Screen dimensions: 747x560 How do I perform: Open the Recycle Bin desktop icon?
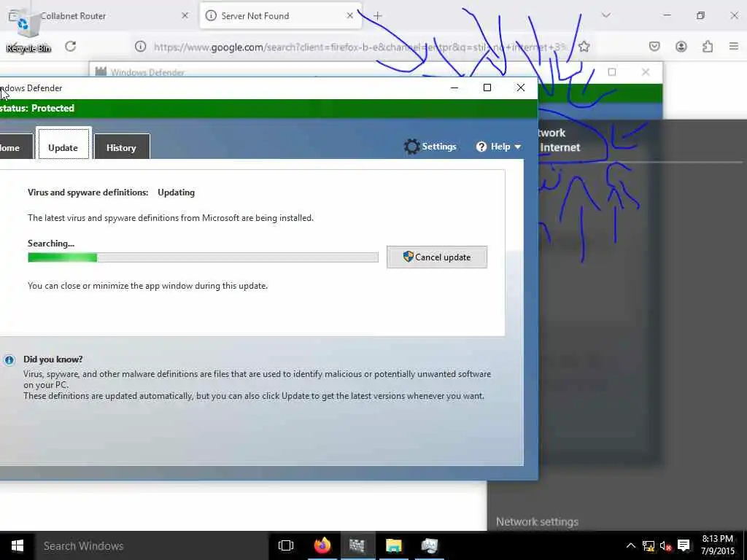[28, 31]
